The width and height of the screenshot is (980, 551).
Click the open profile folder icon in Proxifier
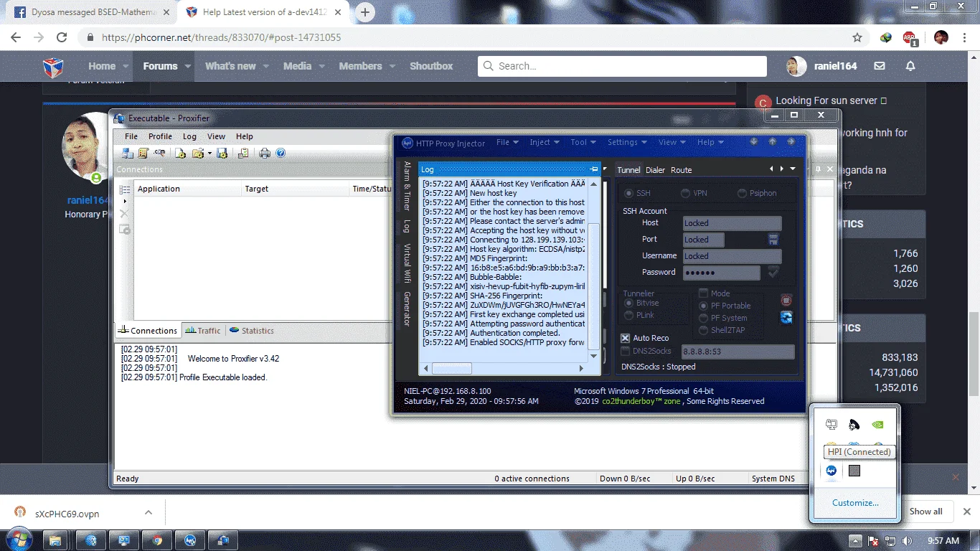click(197, 153)
